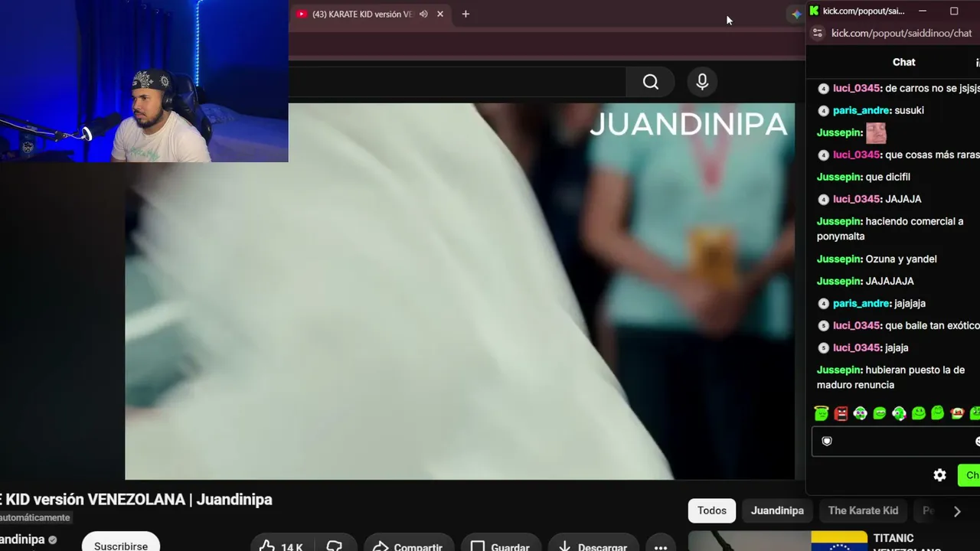
Task: Select The Karate Kid filter chip
Action: pos(863,510)
